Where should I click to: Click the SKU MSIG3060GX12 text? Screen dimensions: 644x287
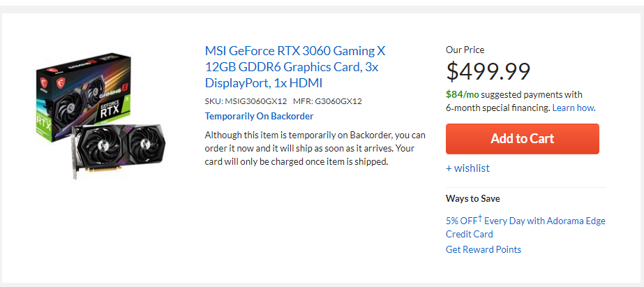246,101
